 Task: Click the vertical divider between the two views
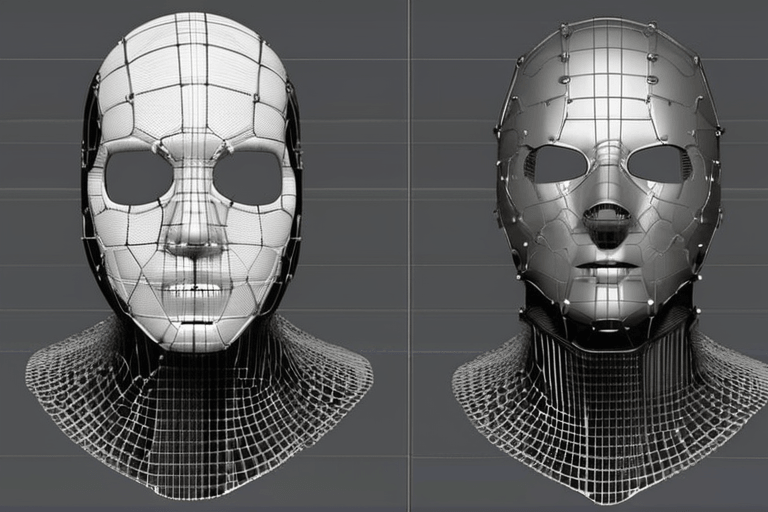point(409,256)
